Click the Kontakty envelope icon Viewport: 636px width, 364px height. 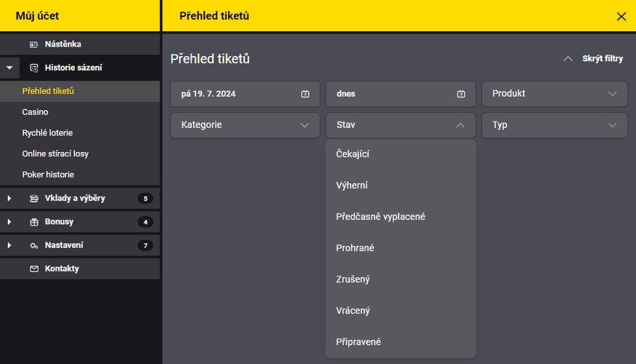34,269
